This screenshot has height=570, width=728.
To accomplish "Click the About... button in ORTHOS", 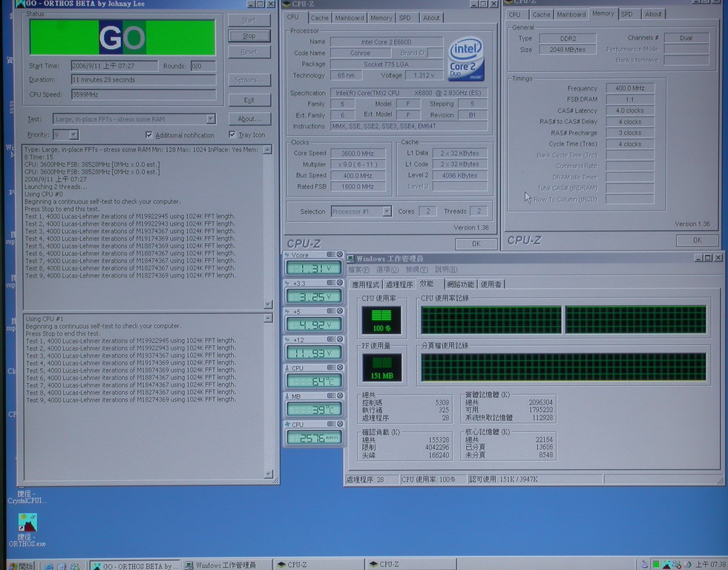I will click(x=249, y=119).
